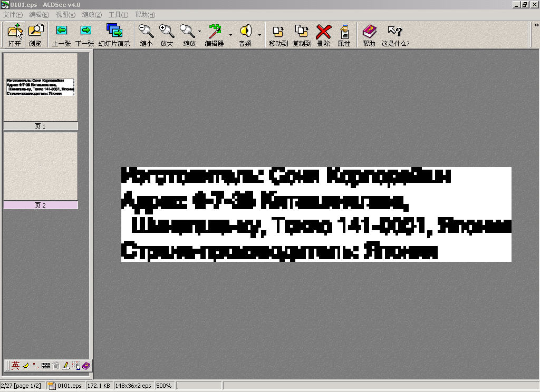The width and height of the screenshot is (540, 392).
Task: Expand the 音频 dropdown arrow
Action: coord(259,35)
